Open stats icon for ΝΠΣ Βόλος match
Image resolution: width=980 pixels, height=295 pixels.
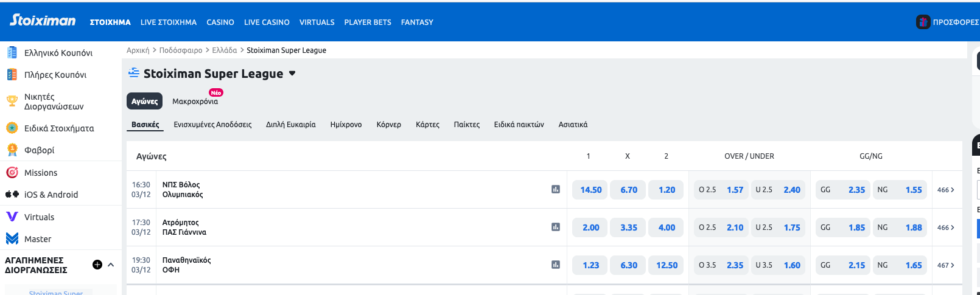(x=556, y=190)
